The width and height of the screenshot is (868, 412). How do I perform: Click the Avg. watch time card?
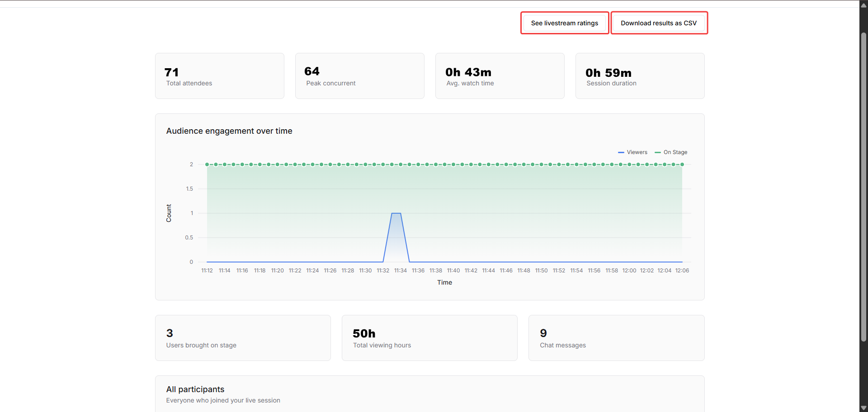[x=500, y=76]
